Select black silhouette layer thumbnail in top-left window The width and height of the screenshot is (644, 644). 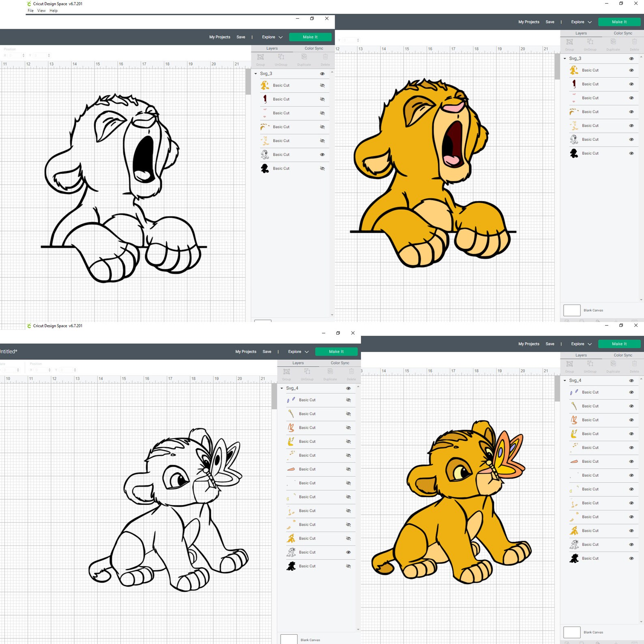click(x=265, y=168)
